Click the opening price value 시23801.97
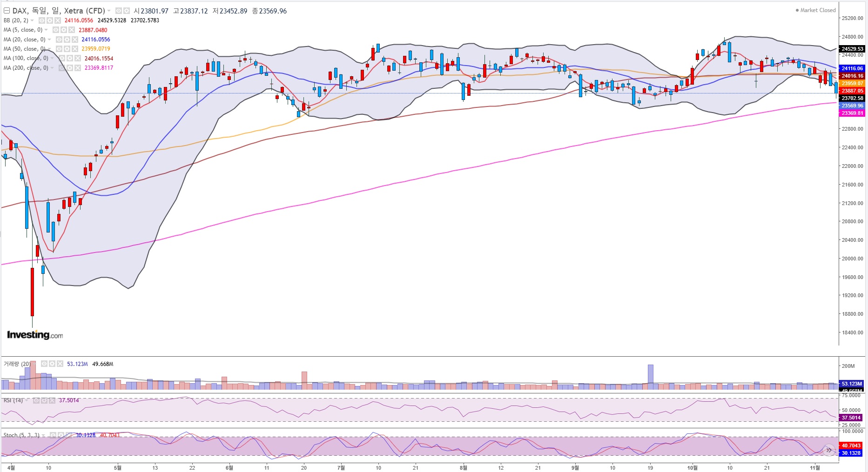Screen dimensions: 868x472 click(151, 11)
